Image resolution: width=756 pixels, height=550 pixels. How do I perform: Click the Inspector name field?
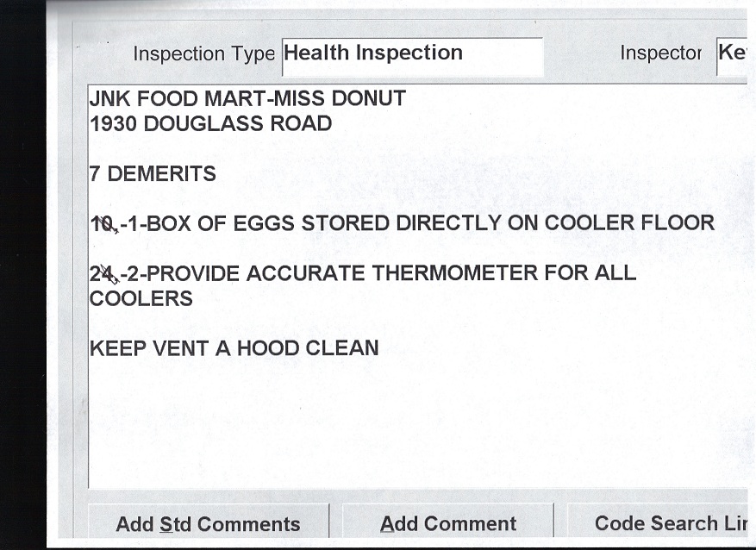731,54
